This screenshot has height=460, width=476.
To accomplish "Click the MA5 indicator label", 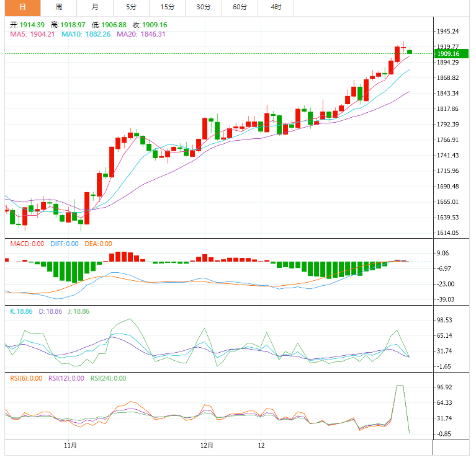I will pos(32,34).
